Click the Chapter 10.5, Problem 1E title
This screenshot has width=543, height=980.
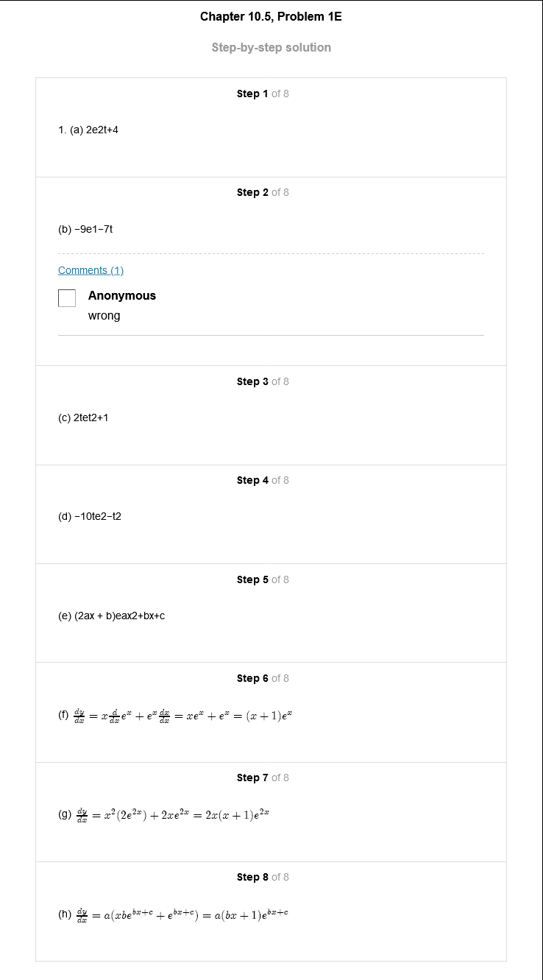click(x=271, y=16)
